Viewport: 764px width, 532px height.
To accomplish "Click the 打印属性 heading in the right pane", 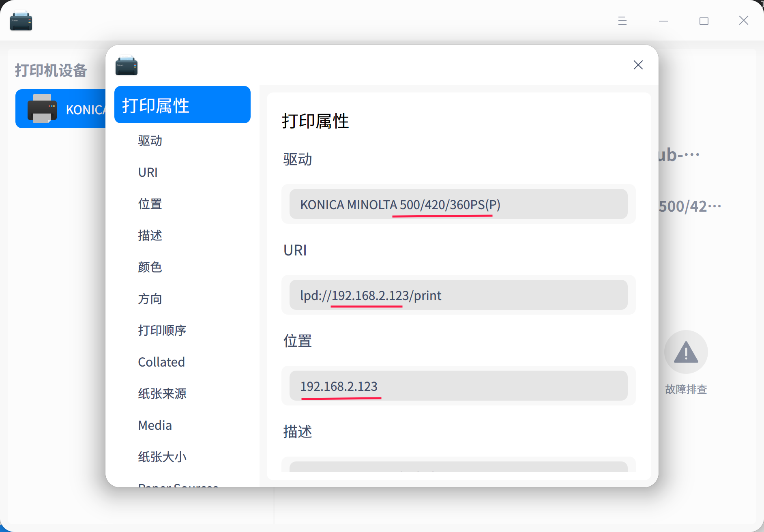I will click(x=315, y=121).
